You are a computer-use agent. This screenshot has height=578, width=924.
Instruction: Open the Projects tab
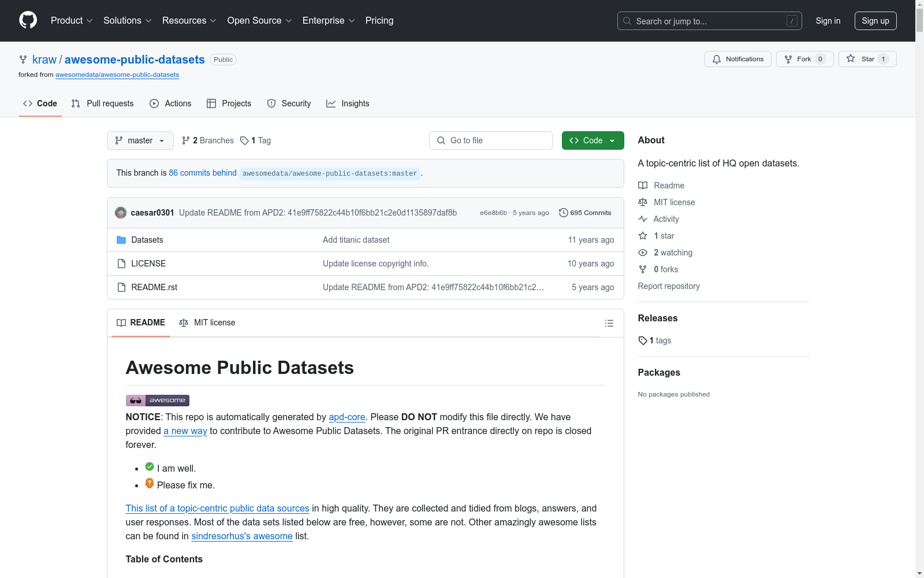pyautogui.click(x=229, y=103)
